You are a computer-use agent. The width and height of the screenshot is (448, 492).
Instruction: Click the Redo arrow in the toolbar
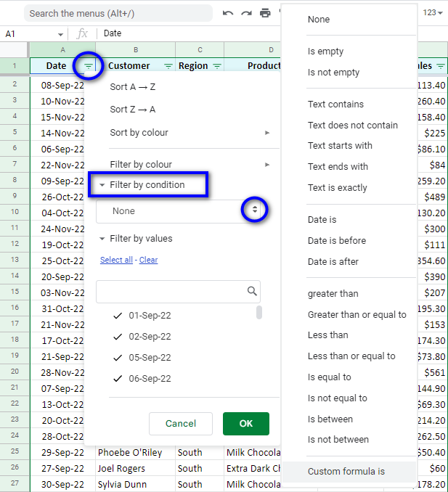(x=246, y=13)
